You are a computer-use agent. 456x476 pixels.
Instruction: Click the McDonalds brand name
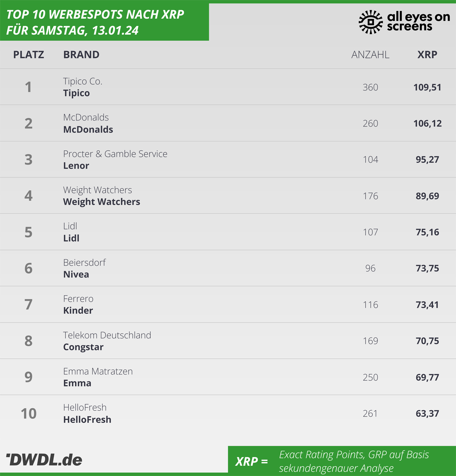pos(88,130)
